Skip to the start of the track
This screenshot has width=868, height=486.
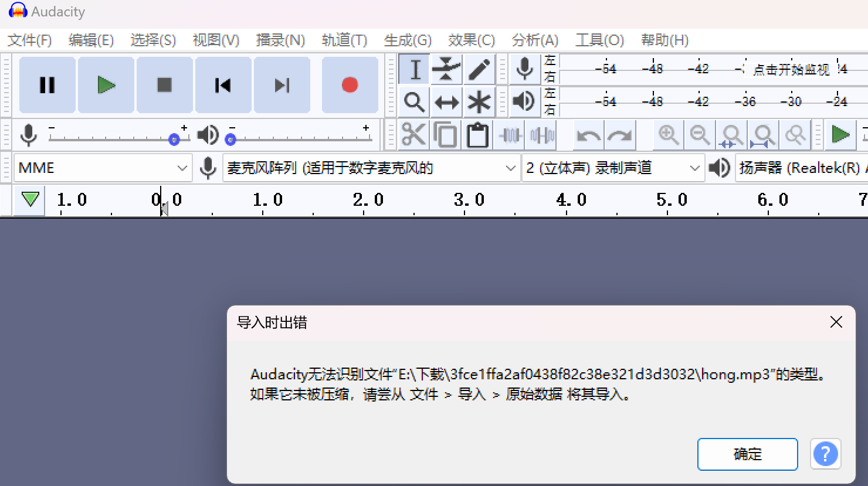[223, 85]
